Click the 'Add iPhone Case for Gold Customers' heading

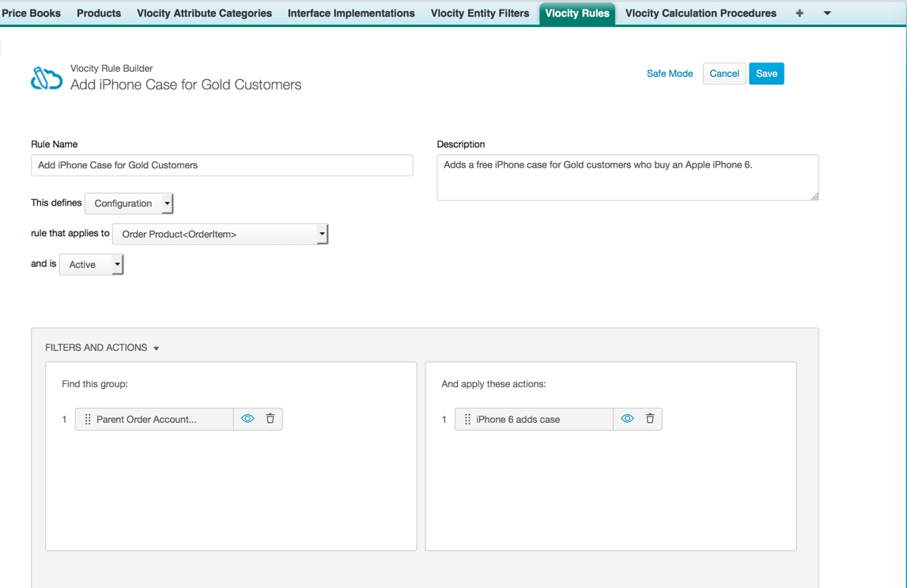186,85
